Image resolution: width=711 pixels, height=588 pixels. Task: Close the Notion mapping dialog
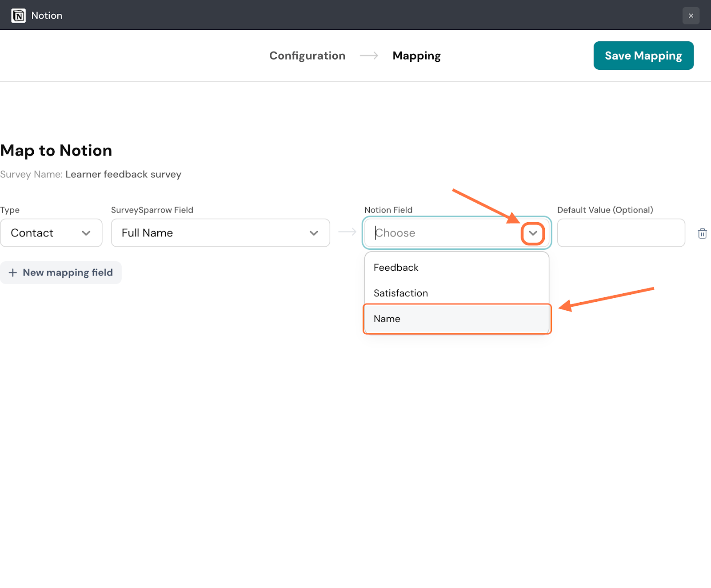pyautogui.click(x=691, y=16)
